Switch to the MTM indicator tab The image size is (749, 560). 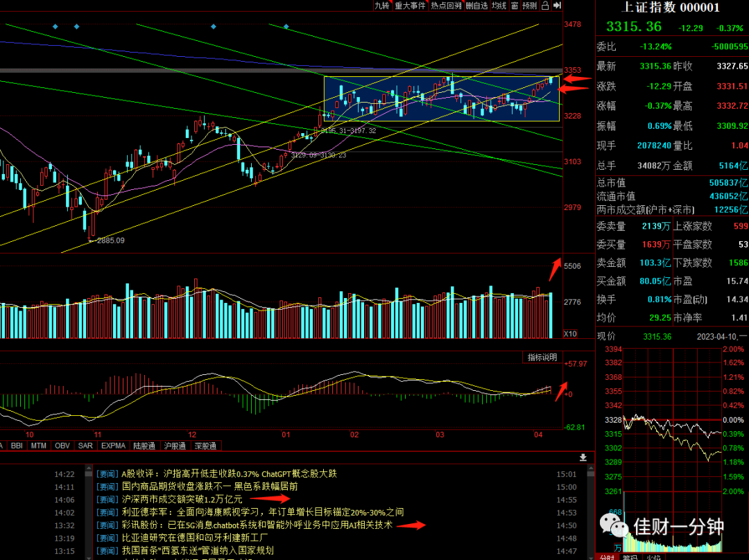click(x=39, y=446)
